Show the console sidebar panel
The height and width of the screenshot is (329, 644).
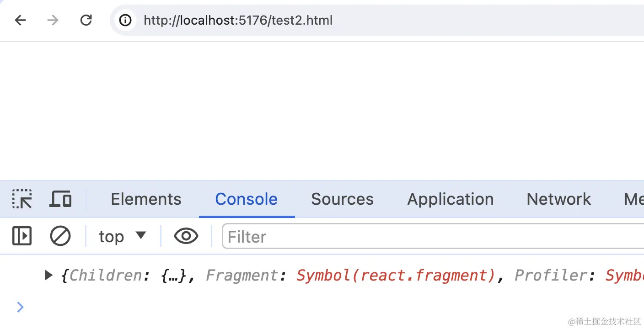[x=22, y=236]
